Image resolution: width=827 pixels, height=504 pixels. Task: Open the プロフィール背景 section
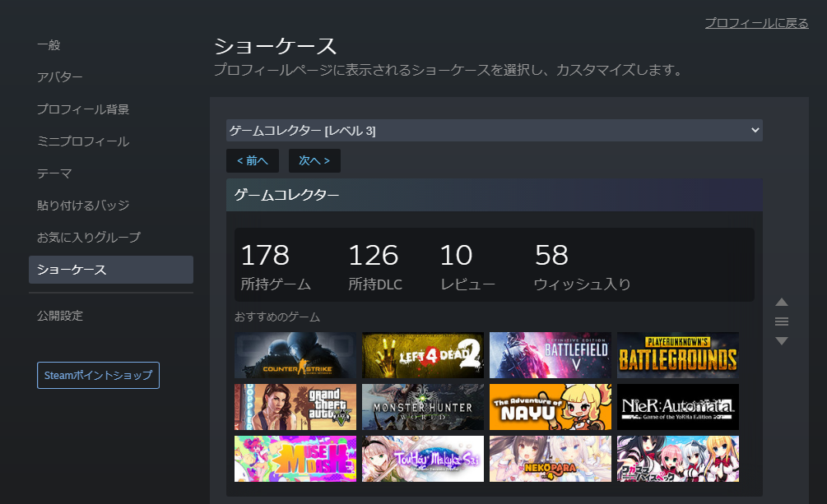(x=83, y=109)
